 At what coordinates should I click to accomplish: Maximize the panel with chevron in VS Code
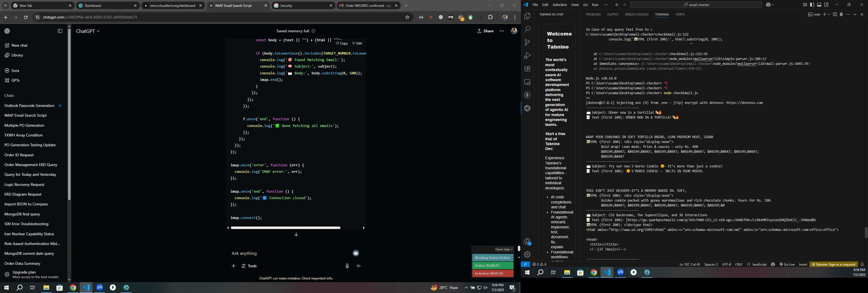click(x=855, y=14)
